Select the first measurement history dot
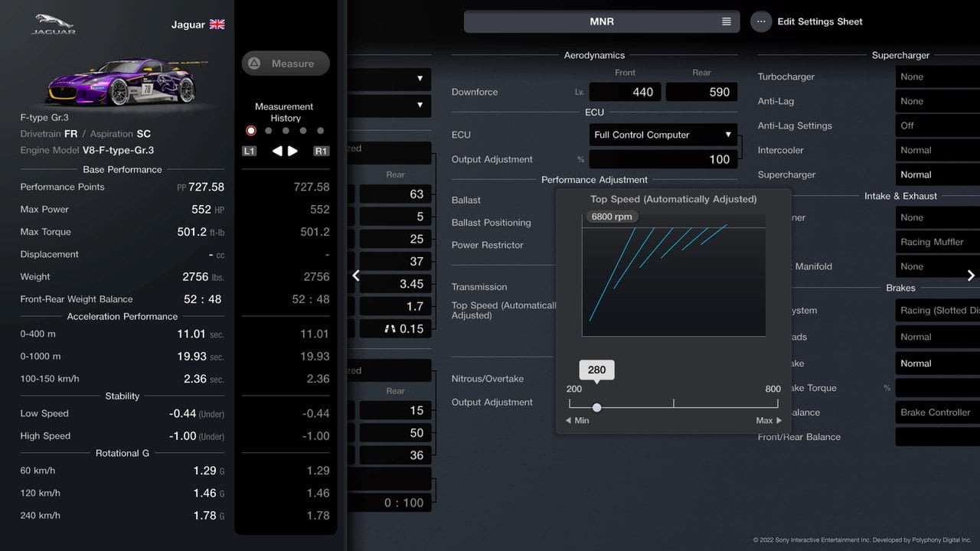The height and width of the screenshot is (551, 980). (x=250, y=131)
